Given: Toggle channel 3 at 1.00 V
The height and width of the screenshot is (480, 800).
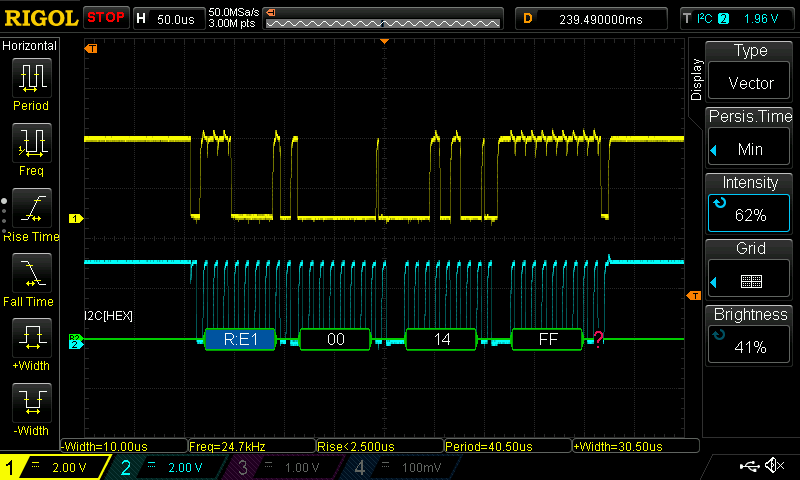Looking at the screenshot, I should click(285, 467).
